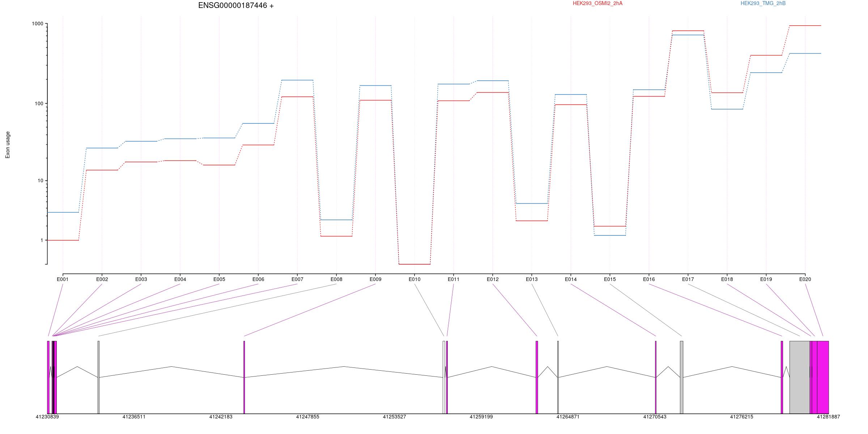Select exon label E005

coord(219,279)
